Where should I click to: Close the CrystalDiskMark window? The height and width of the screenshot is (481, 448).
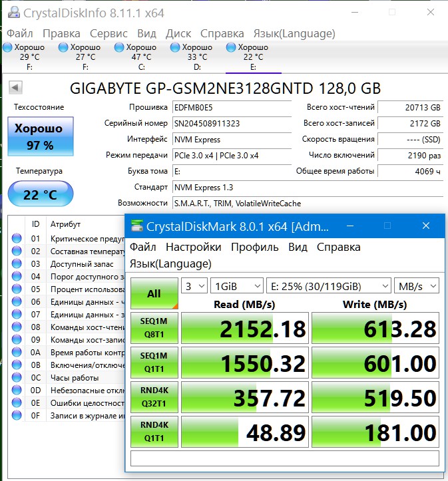pos(426,226)
